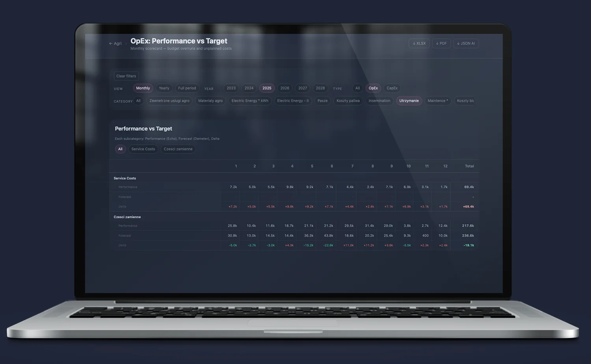Screen dimensions: 591x364
Task: Show All subcategories in table
Action: pos(120,149)
